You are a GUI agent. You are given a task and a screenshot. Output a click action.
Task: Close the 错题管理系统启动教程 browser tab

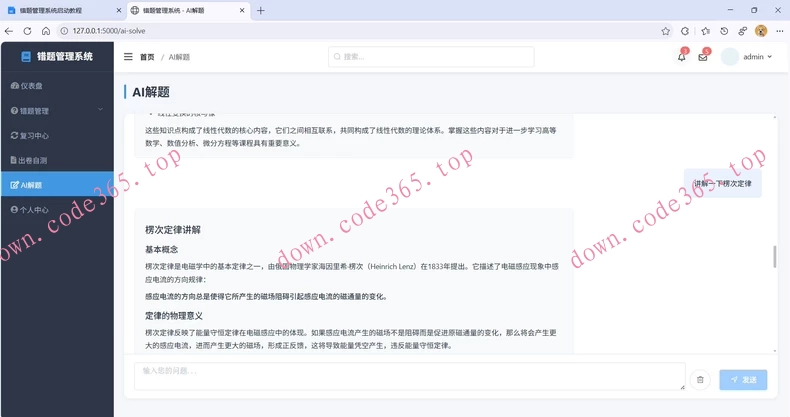119,11
